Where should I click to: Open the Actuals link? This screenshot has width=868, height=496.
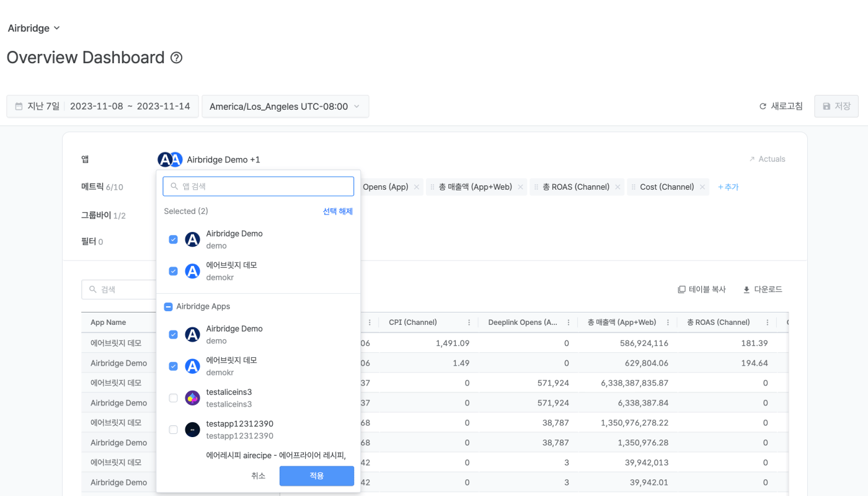pos(768,159)
